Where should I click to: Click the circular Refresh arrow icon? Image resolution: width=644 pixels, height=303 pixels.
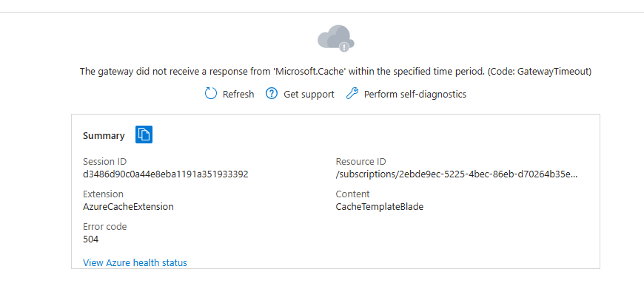pyautogui.click(x=211, y=94)
